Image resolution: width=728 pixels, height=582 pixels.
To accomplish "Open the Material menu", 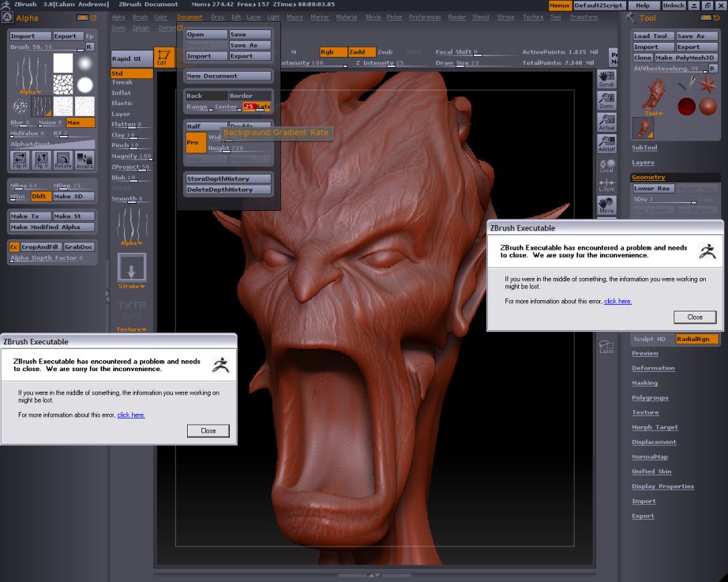I will click(x=347, y=17).
